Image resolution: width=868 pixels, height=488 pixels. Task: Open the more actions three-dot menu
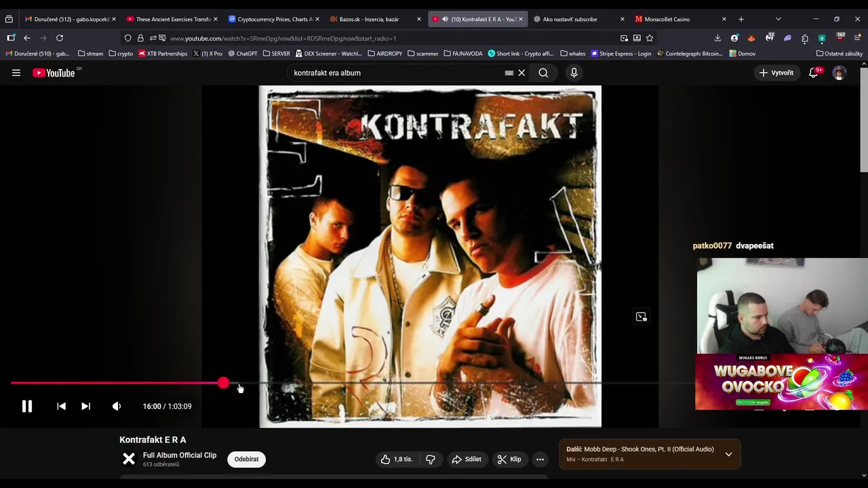(540, 459)
